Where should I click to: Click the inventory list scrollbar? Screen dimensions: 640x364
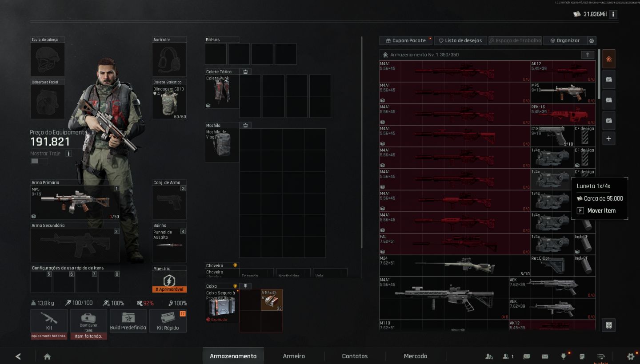tap(599, 74)
